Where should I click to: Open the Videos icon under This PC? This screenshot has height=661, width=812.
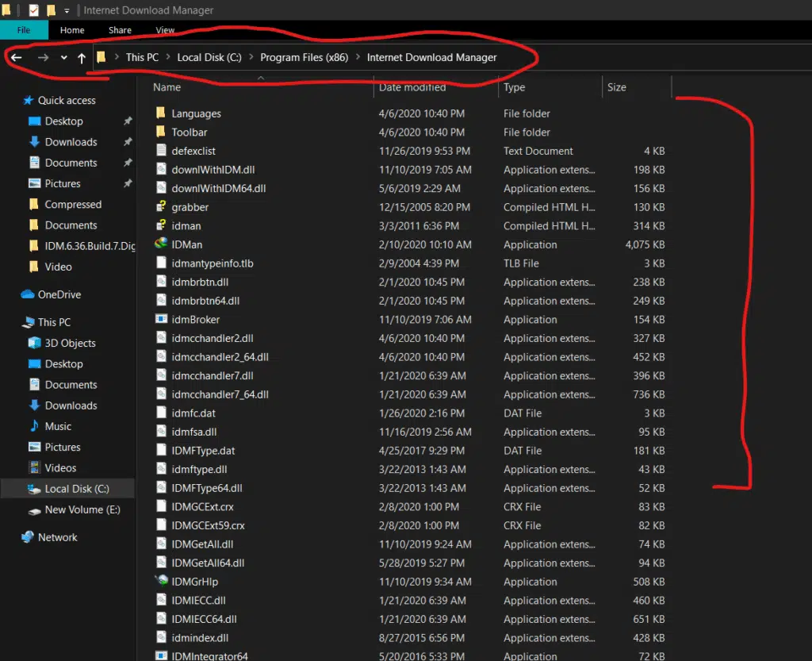34,467
